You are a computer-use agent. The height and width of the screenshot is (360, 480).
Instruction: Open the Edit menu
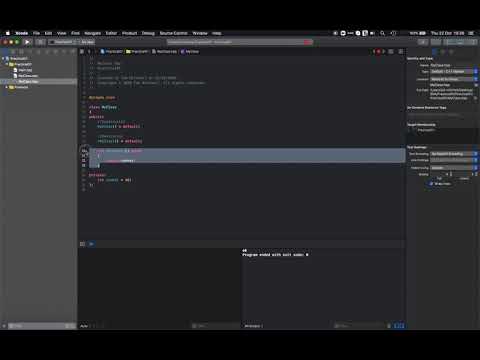(x=48, y=33)
